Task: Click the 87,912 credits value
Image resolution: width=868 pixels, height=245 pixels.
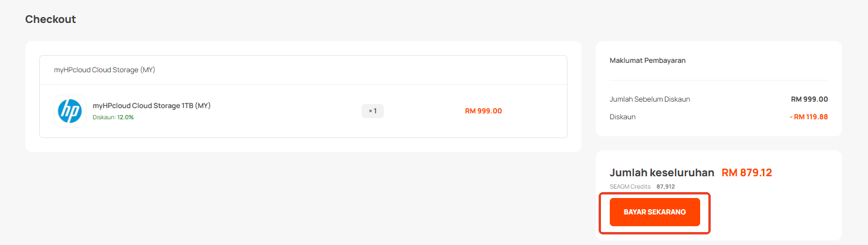Action: pyautogui.click(x=666, y=187)
